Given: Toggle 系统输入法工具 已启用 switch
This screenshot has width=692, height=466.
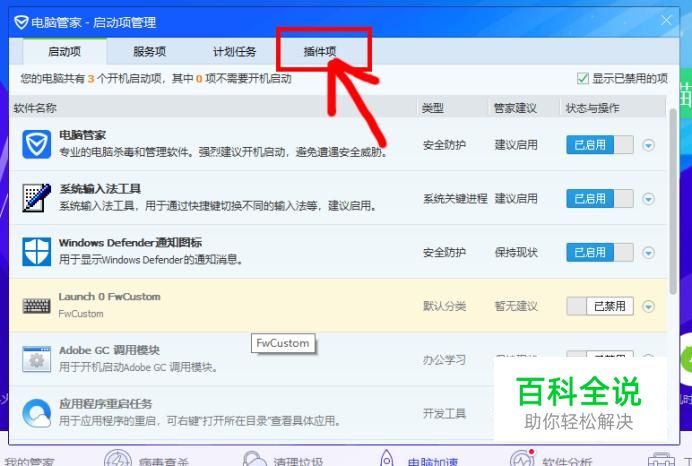Looking at the screenshot, I should (600, 199).
